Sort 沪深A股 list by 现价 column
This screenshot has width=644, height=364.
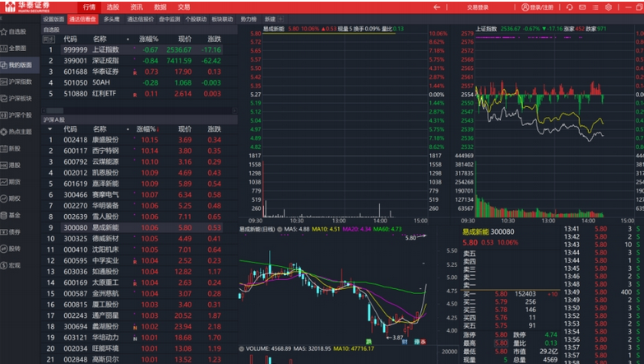[185, 129]
